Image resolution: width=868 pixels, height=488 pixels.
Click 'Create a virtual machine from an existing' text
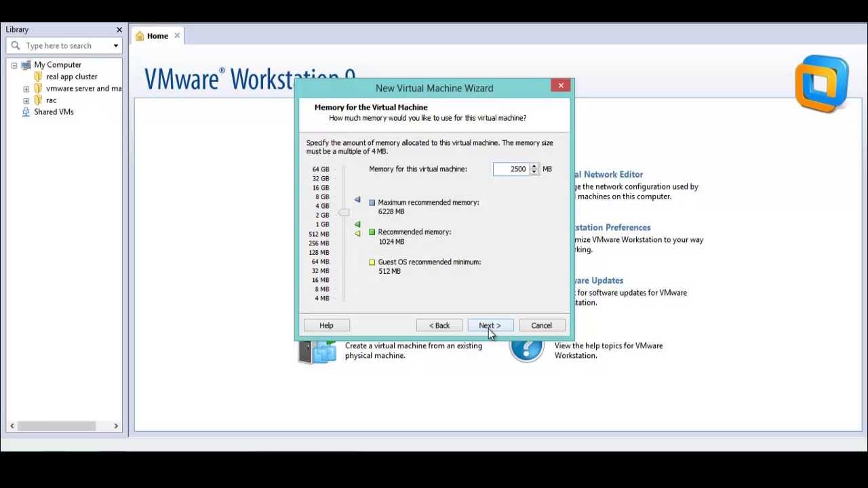(x=414, y=346)
